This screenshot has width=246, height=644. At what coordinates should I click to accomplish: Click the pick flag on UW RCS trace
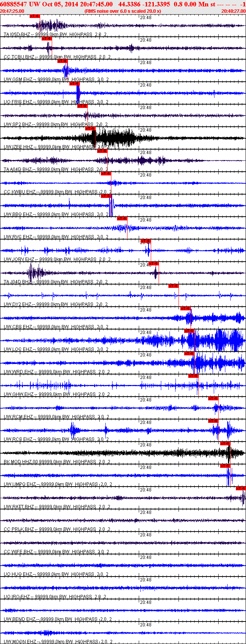click(213, 421)
